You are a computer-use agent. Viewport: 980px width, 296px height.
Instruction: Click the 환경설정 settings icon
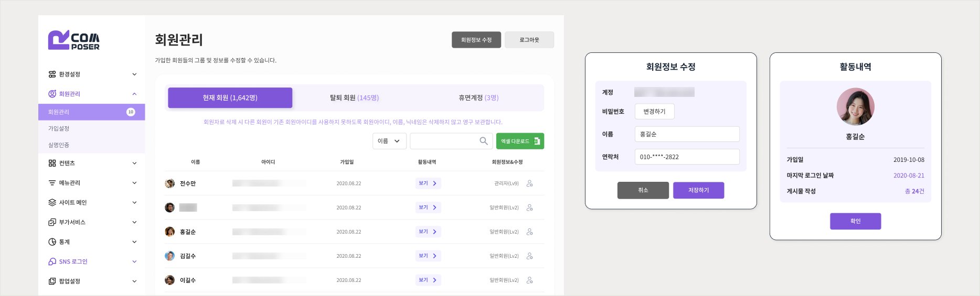[52, 74]
